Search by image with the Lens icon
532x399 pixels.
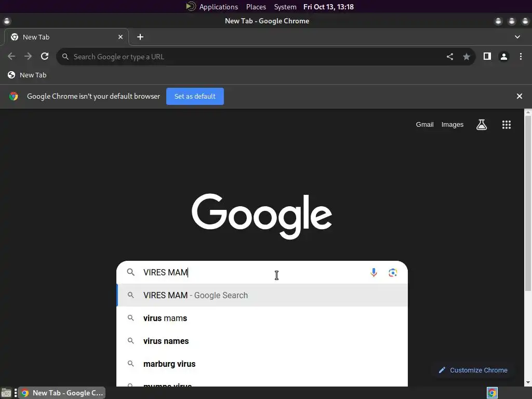(x=393, y=272)
